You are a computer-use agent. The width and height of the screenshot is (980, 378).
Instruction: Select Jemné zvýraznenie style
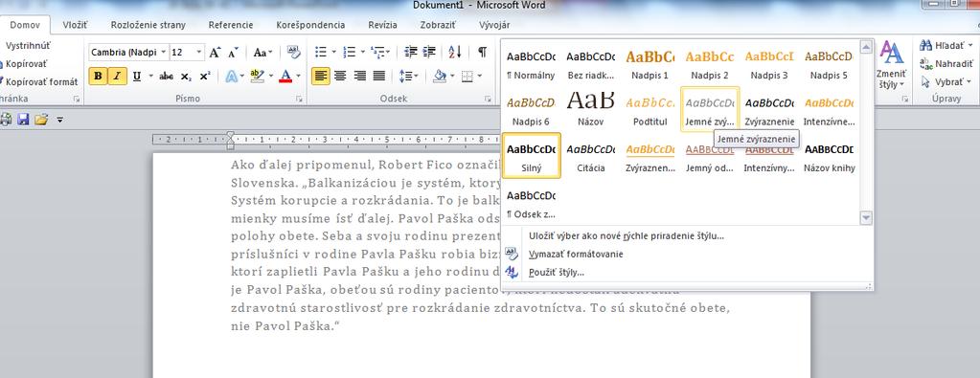710,109
